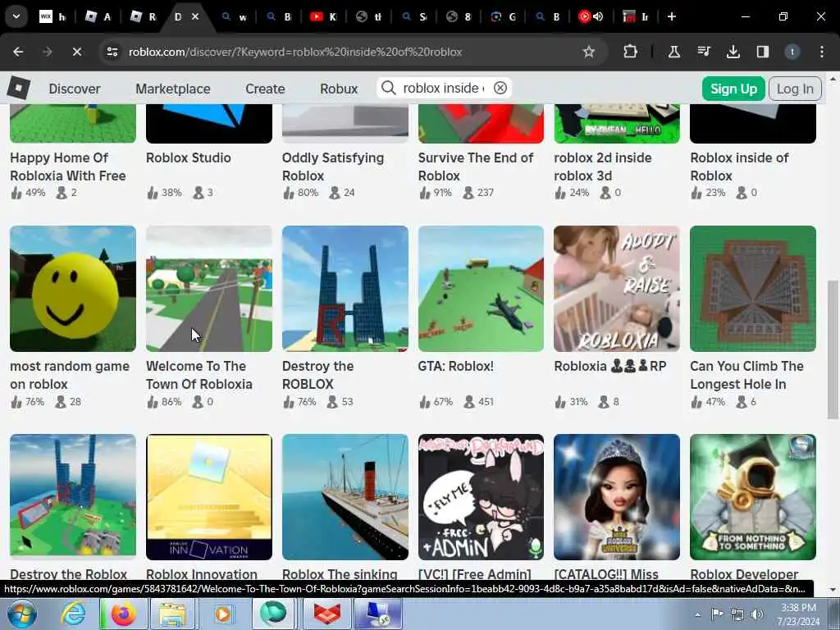Viewport: 840px width, 630px height.
Task: Open Chrome Labs flask icon
Action: tap(674, 52)
